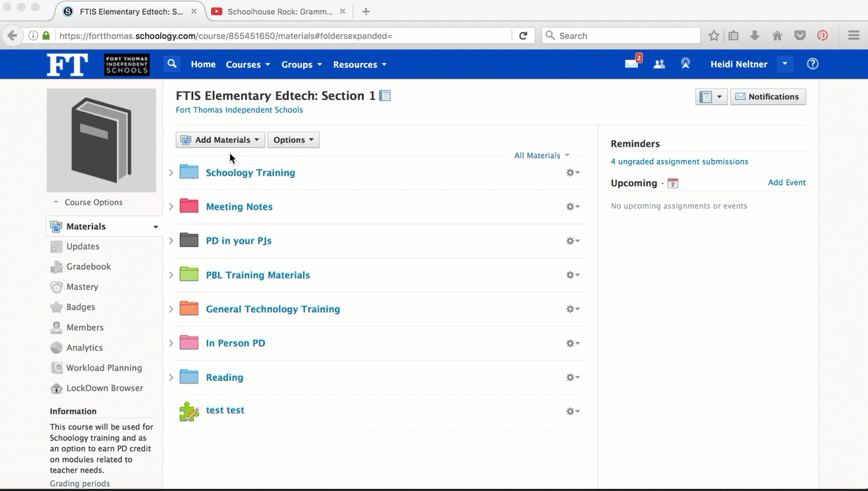Go to Home in the navigation bar
This screenshot has width=868, height=491.
coord(203,64)
